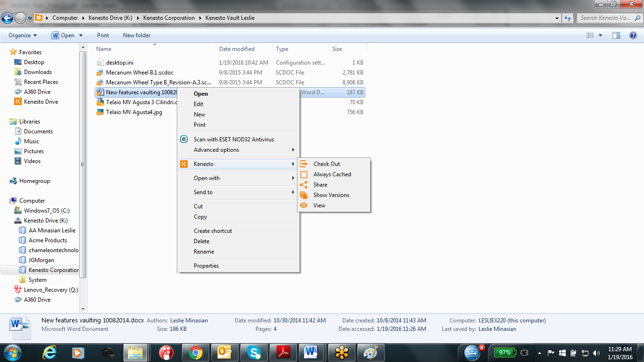Select JGMorgan folder in navigation tree
The width and height of the screenshot is (644, 362).
point(41,260)
